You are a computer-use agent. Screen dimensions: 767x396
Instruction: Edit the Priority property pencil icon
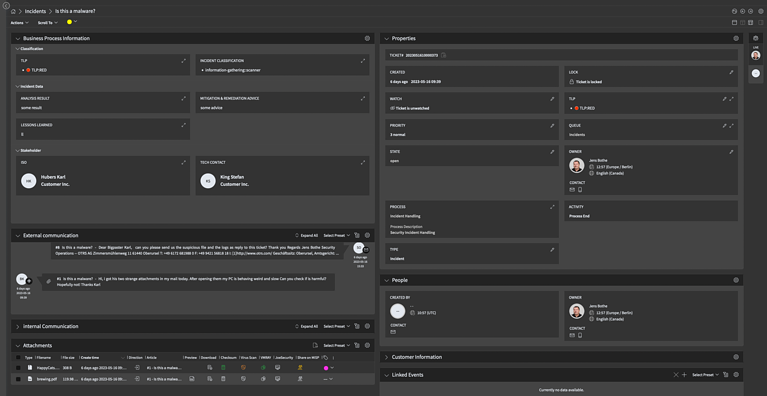(552, 126)
